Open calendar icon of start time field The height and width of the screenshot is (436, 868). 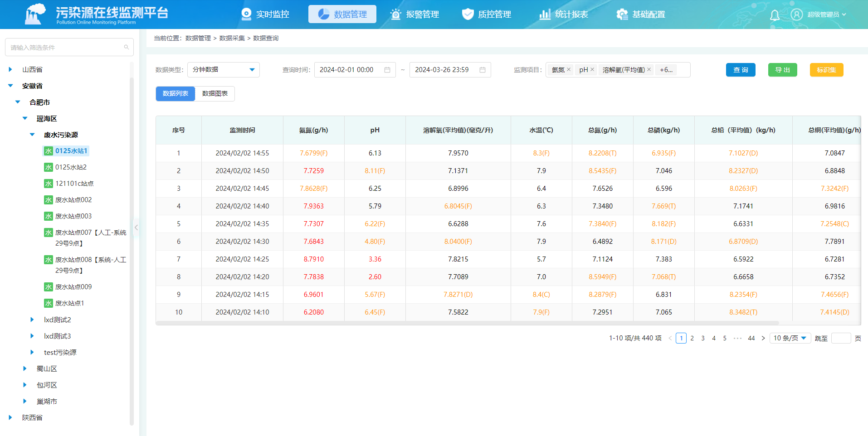(387, 70)
